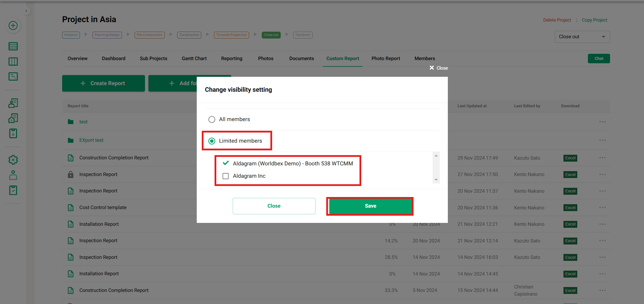The image size is (644, 304).
Task: Click the white Close button in dialog
Action: pos(274,206)
